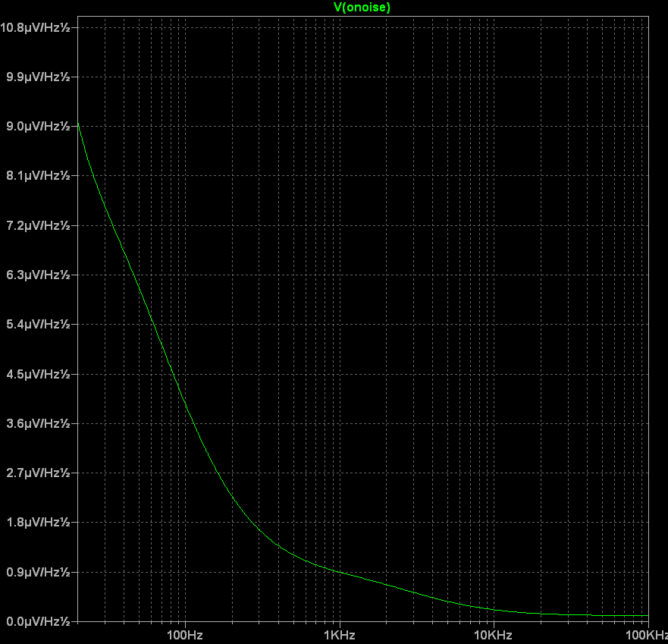668x644 pixels.
Task: Click the 2.7µV/Hz½ axis label
Action: tap(38, 473)
